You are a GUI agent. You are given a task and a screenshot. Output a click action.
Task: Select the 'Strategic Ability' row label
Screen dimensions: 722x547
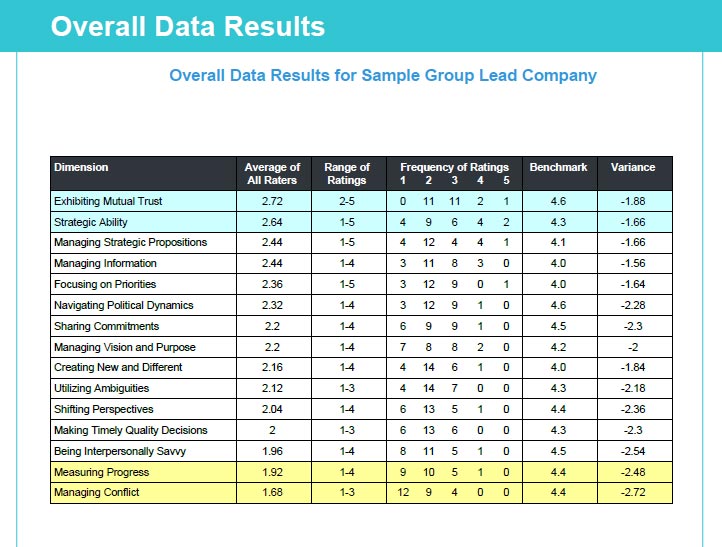(x=90, y=222)
